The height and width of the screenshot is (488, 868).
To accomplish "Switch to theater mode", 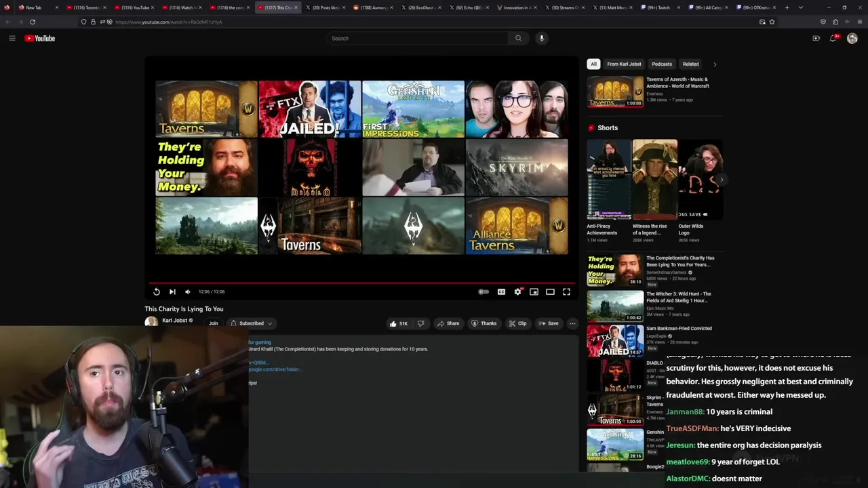I will pyautogui.click(x=550, y=291).
